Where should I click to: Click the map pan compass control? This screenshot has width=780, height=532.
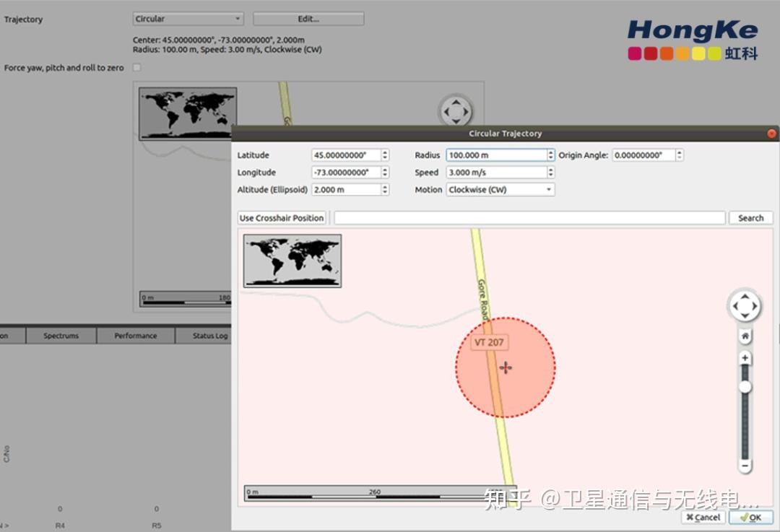(745, 305)
